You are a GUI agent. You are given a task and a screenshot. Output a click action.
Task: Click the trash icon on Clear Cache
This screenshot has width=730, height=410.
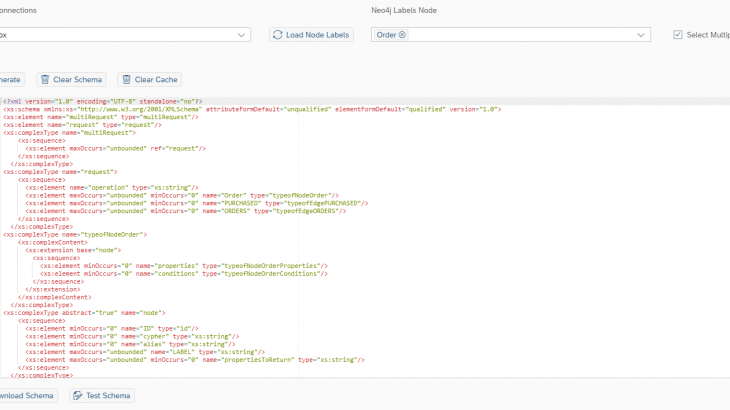[126, 80]
